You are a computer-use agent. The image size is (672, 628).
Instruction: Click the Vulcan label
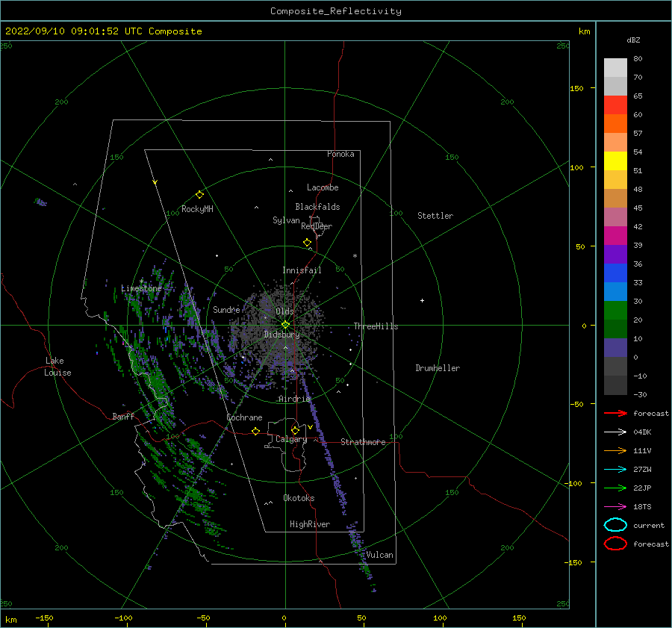[x=379, y=555]
